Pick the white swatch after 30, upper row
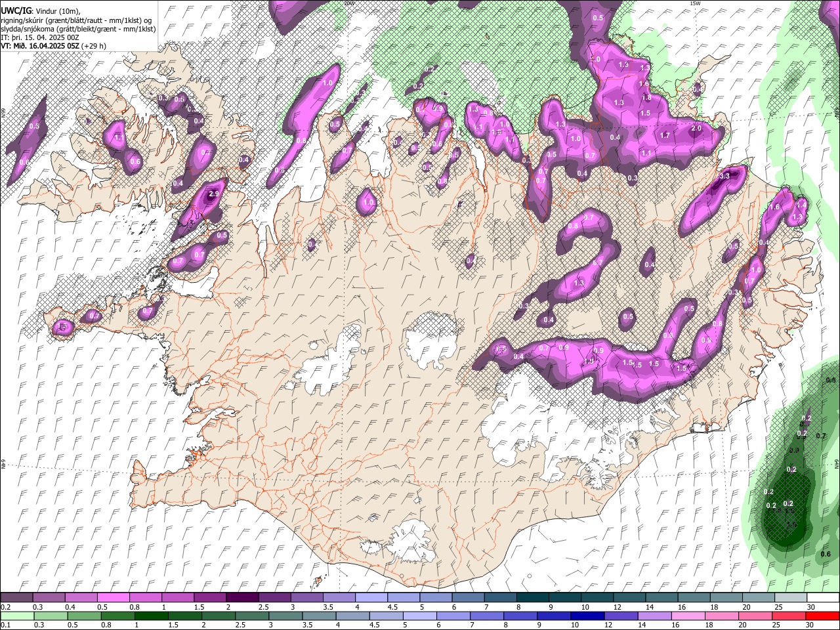This screenshot has height=630, width=840. coord(823,598)
